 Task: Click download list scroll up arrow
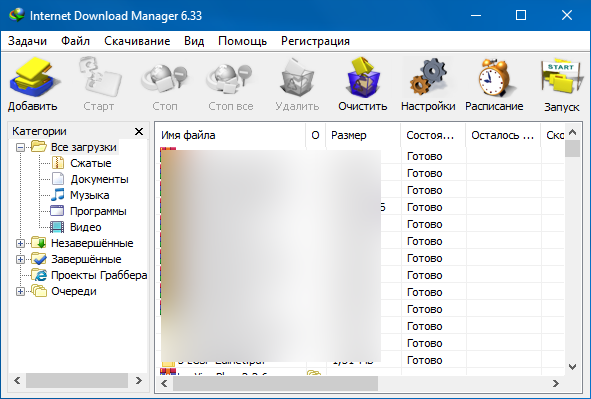[x=573, y=132]
